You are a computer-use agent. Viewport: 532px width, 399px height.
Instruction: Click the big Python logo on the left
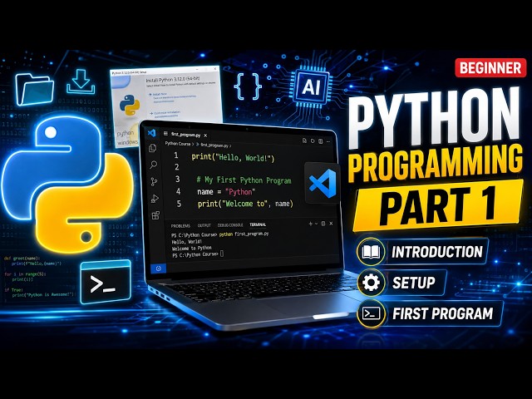67,183
